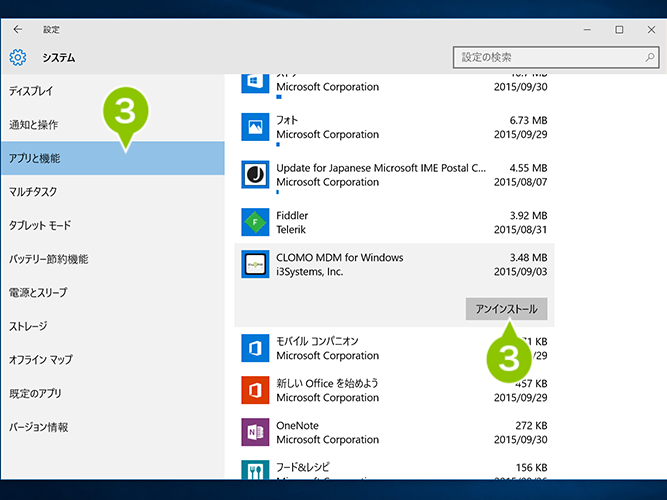This screenshot has width=667, height=500.
Task: Select the フード&レシピ entry
Action: 303,467
